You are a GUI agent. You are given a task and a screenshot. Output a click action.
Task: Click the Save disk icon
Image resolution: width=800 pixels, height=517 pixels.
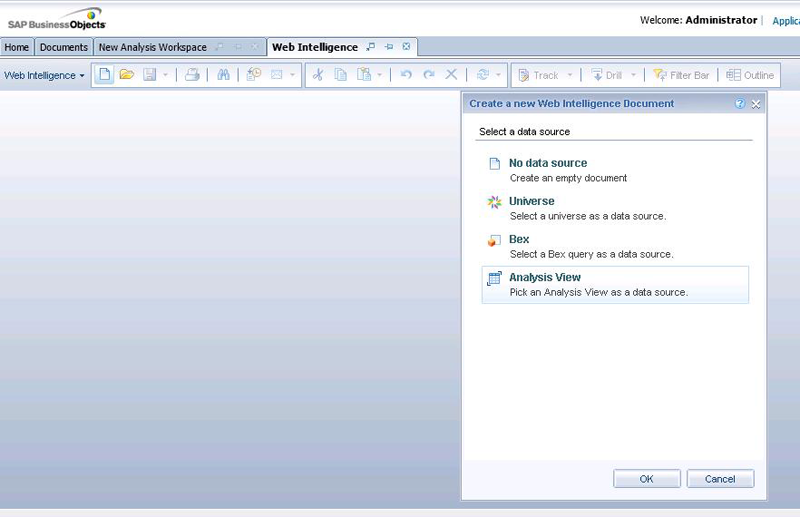tap(149, 75)
